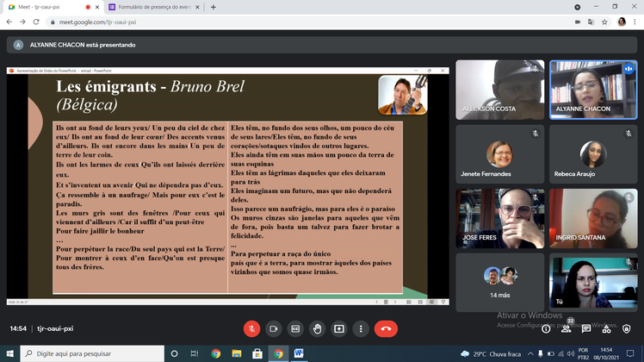Open the Chrome profile avatar

[622, 22]
